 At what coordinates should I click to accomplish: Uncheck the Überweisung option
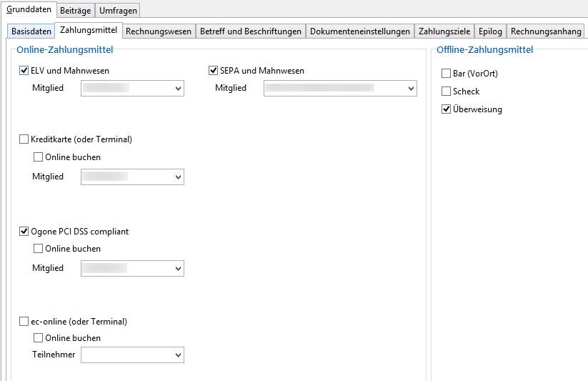447,109
